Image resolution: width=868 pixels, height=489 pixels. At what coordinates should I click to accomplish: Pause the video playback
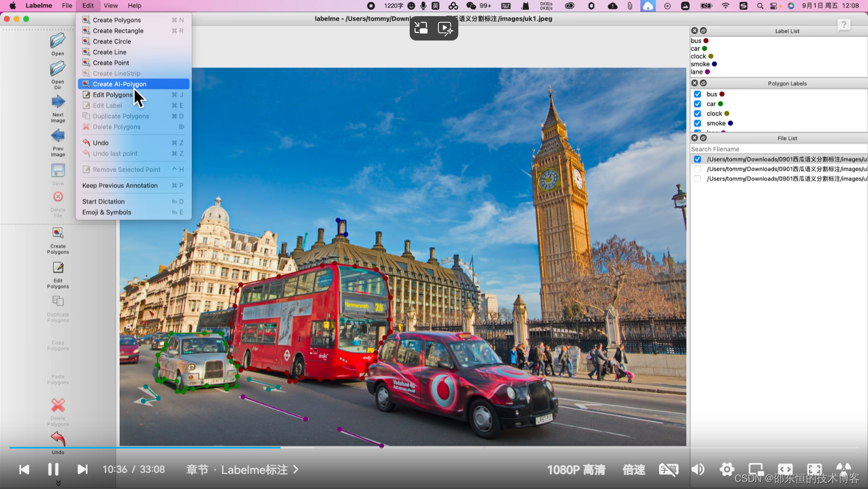click(53, 470)
